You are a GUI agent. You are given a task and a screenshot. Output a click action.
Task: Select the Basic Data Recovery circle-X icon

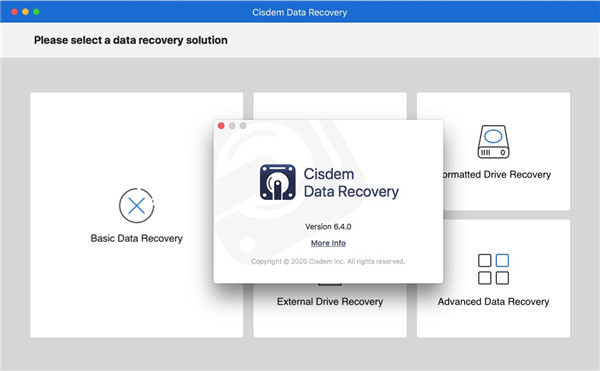tap(137, 206)
